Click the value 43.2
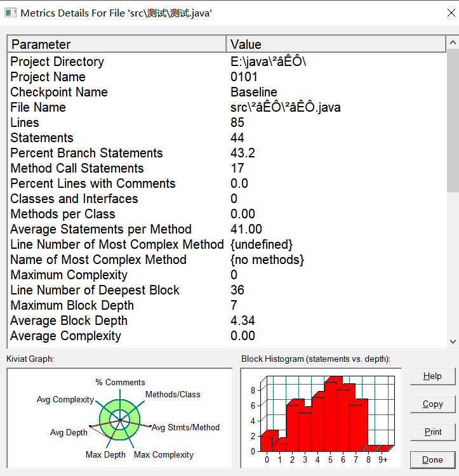 [243, 153]
